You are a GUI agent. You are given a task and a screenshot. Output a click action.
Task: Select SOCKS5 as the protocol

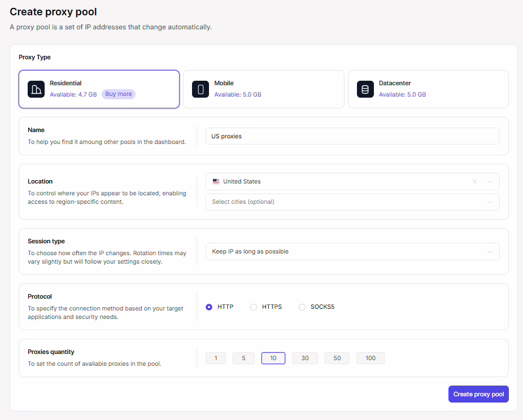(302, 307)
